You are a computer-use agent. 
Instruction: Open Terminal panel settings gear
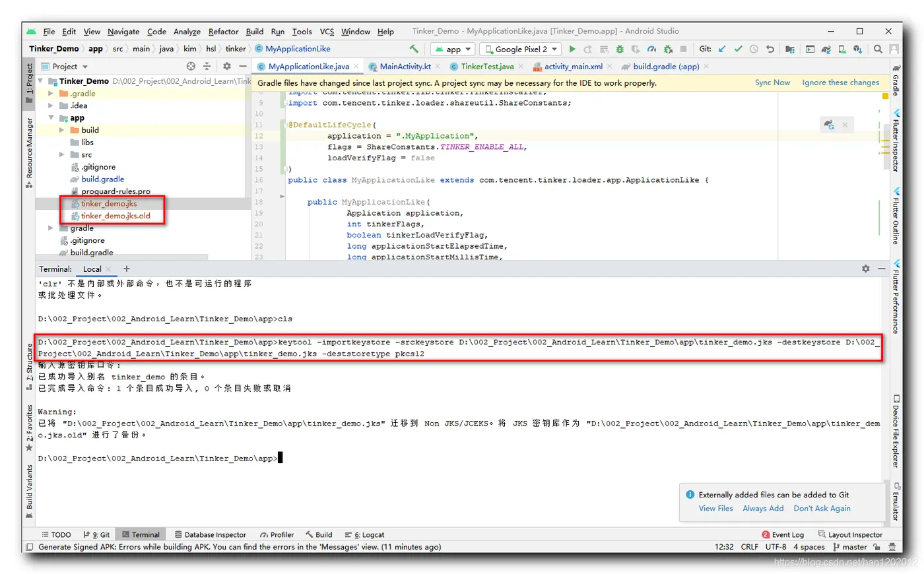pos(866,269)
